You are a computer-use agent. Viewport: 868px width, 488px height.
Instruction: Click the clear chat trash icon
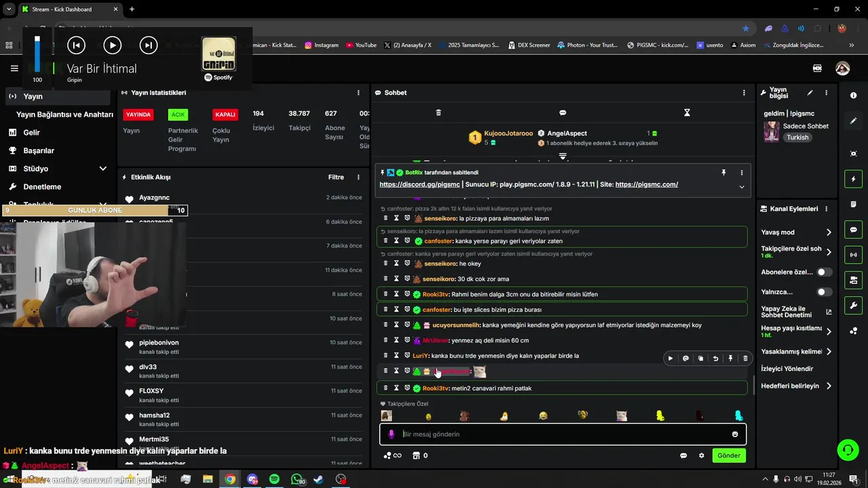tap(438, 113)
